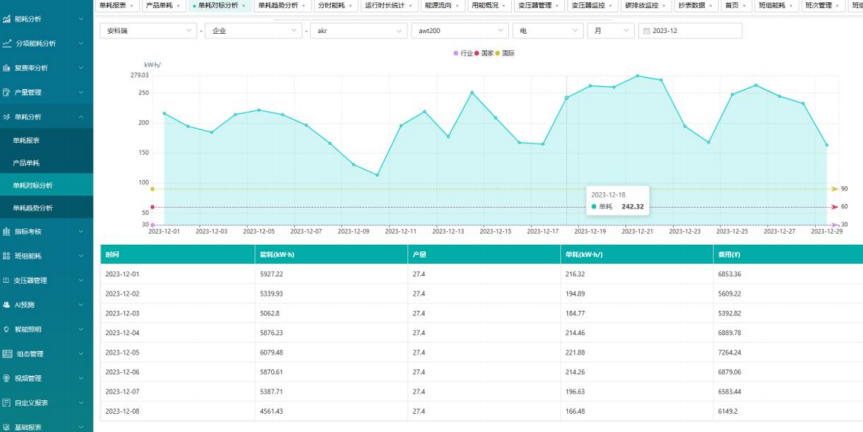This screenshot has width=863, height=432.
Task: Expand 能耗分析 with its chevron arrow
Action: coord(81,19)
